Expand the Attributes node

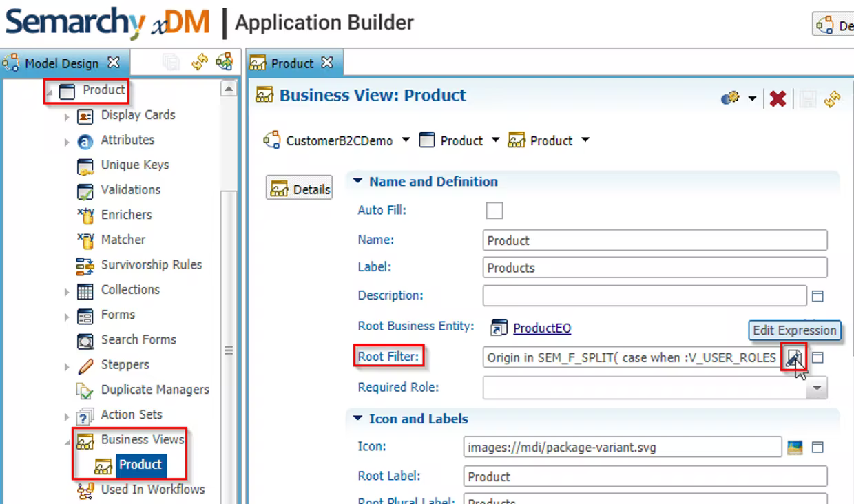[x=67, y=143]
